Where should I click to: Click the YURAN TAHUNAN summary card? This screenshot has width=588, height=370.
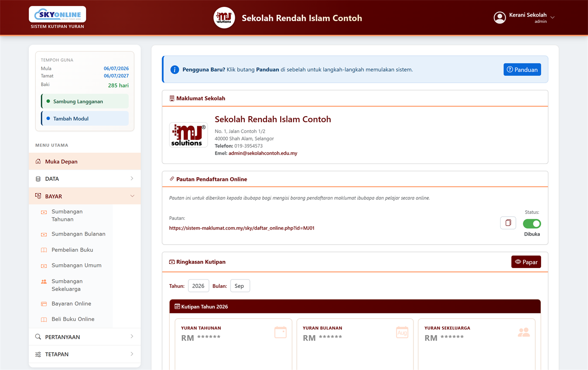point(233,344)
